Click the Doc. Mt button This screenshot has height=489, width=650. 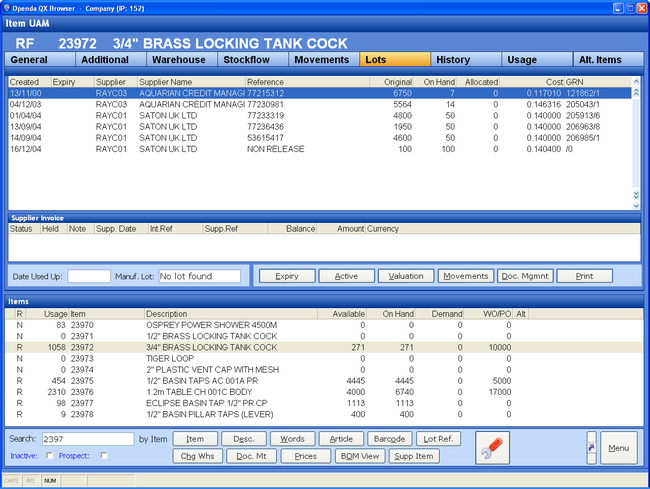pos(252,456)
